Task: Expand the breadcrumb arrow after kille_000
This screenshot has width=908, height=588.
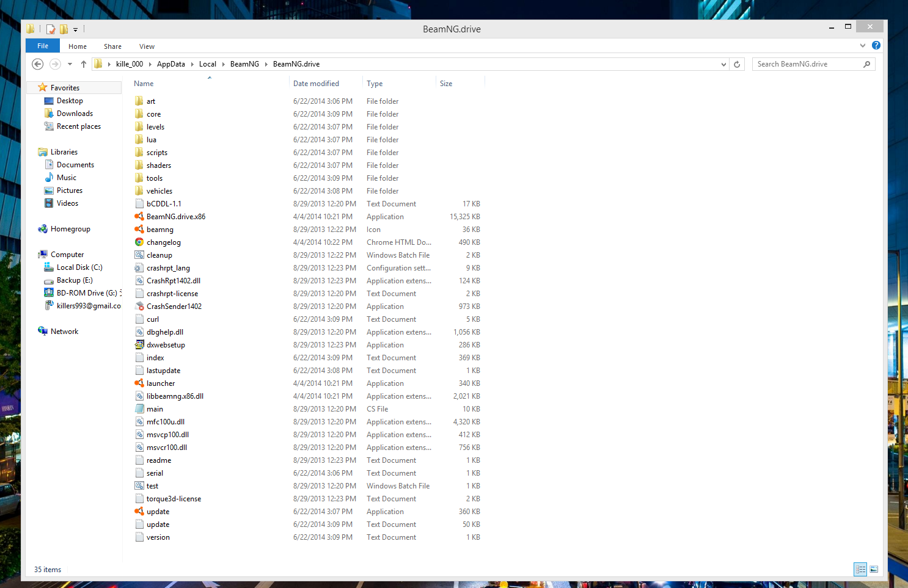Action: [150, 64]
